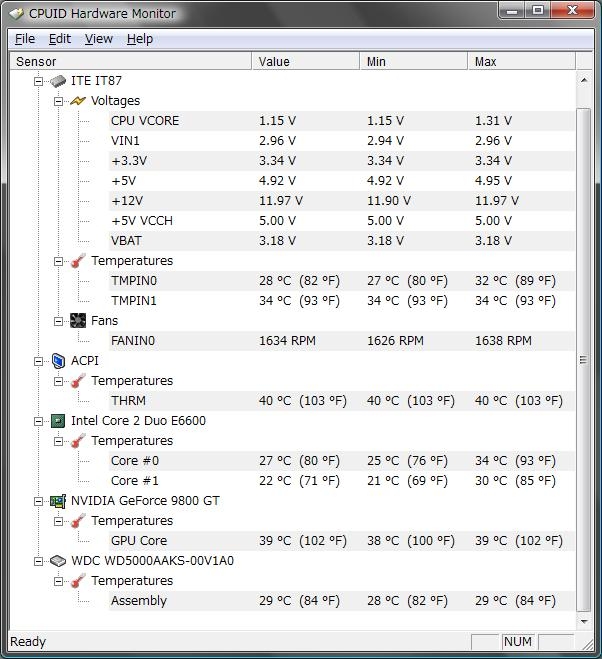602x659 pixels.
Task: Maximize the Hardware Monitor window
Action: (x=538, y=11)
